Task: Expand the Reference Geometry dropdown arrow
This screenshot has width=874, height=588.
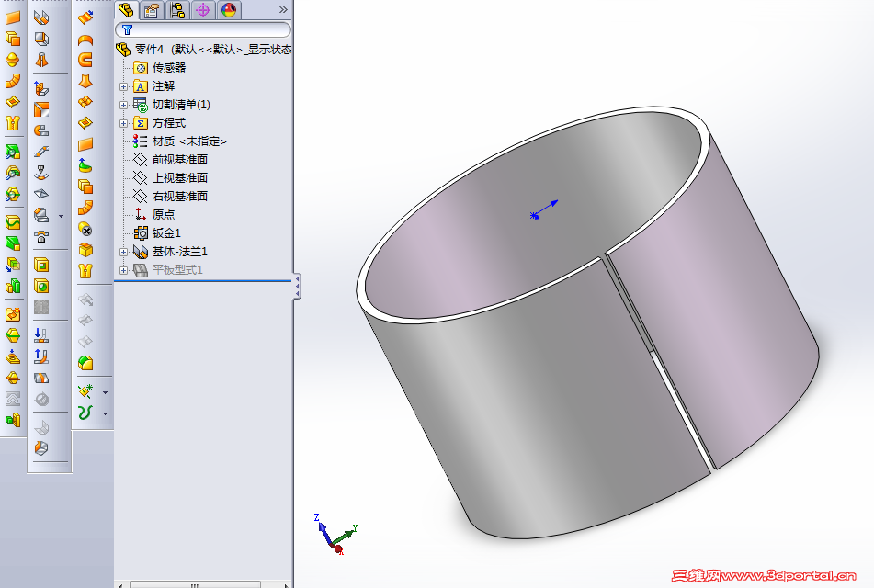Action: pos(106,393)
